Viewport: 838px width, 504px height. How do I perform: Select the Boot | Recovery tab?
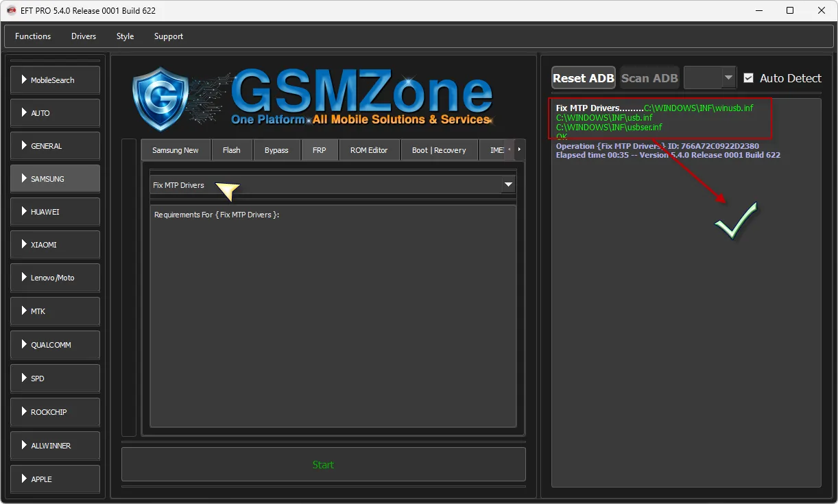click(x=439, y=150)
